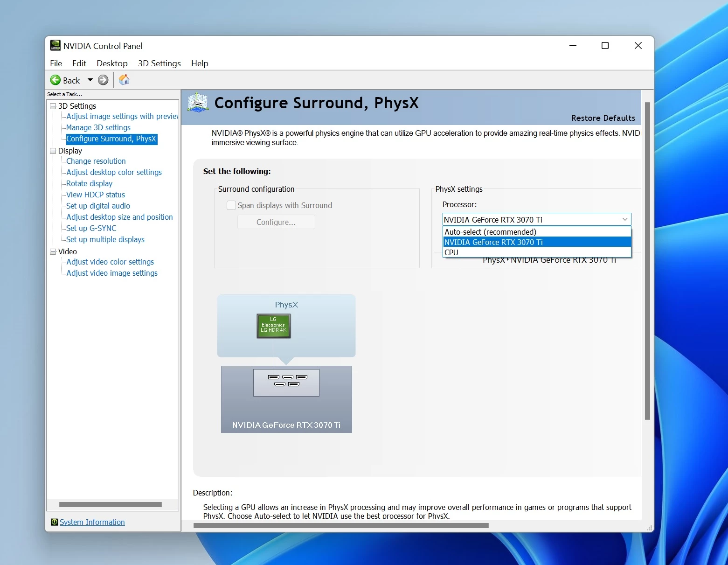Open the Help menu
Image resolution: width=728 pixels, height=565 pixels.
(200, 63)
